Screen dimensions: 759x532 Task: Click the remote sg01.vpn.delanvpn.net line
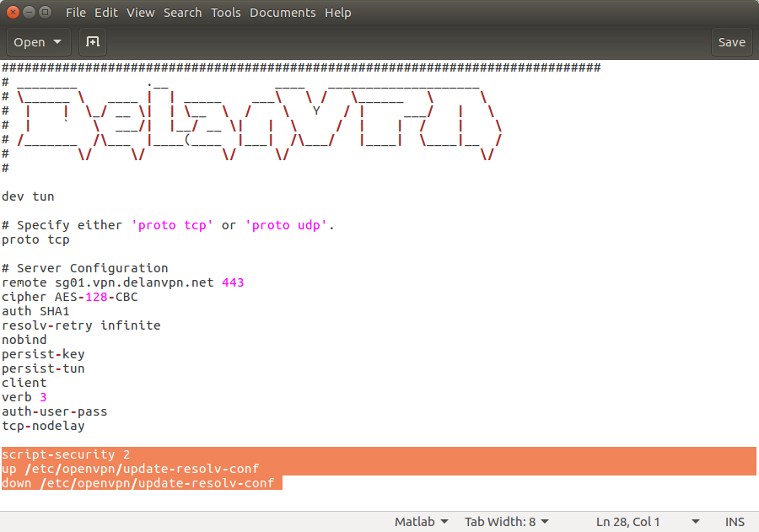point(123,282)
